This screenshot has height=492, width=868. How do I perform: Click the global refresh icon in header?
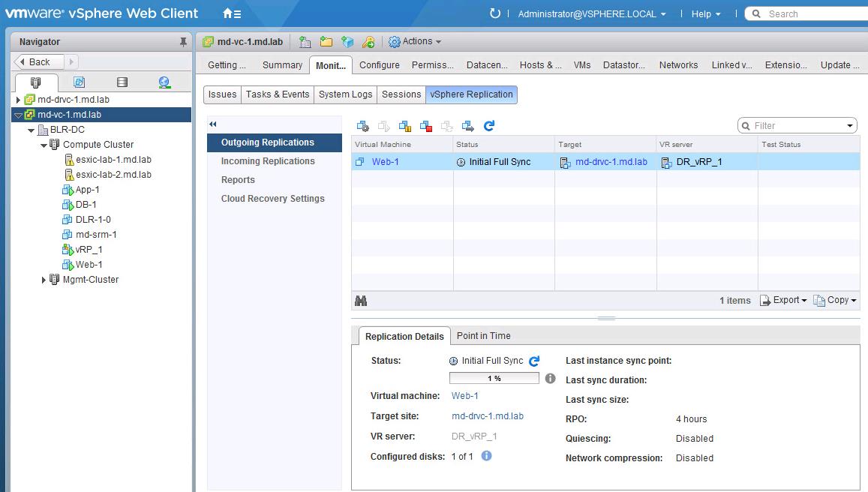click(x=495, y=13)
